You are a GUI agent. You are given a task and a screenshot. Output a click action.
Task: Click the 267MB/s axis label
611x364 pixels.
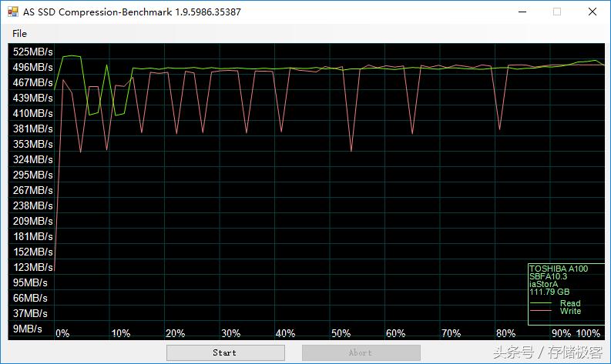(32, 190)
